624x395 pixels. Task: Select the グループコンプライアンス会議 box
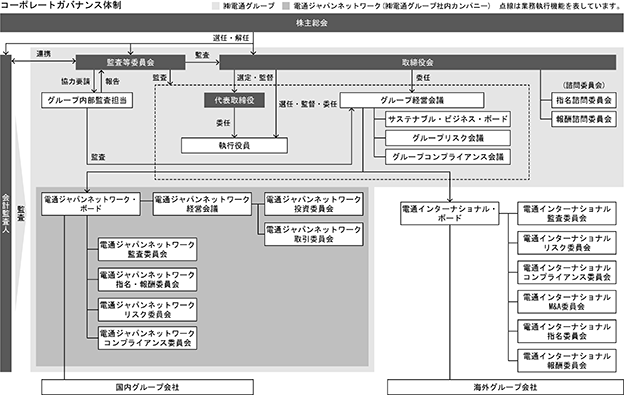[448, 157]
